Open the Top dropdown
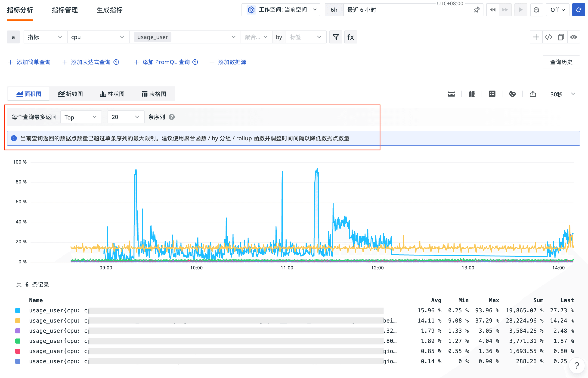 coord(81,117)
